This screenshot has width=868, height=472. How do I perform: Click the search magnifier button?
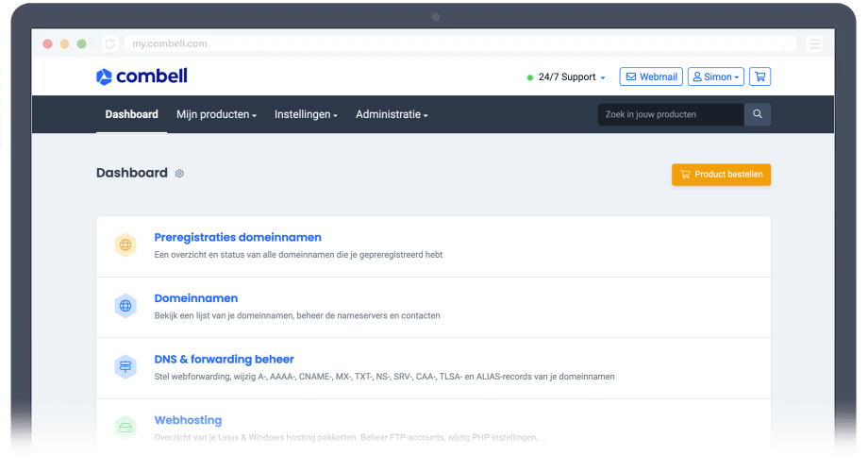click(x=757, y=114)
